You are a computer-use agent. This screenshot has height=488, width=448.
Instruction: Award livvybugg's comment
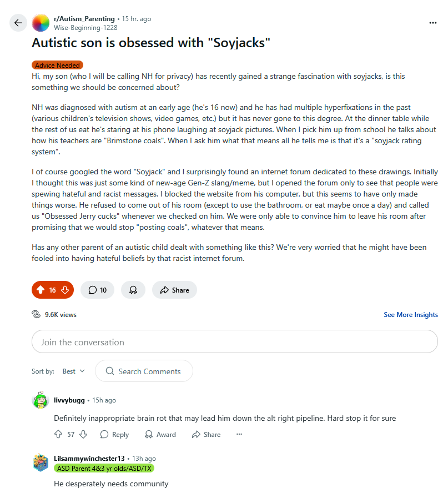160,435
